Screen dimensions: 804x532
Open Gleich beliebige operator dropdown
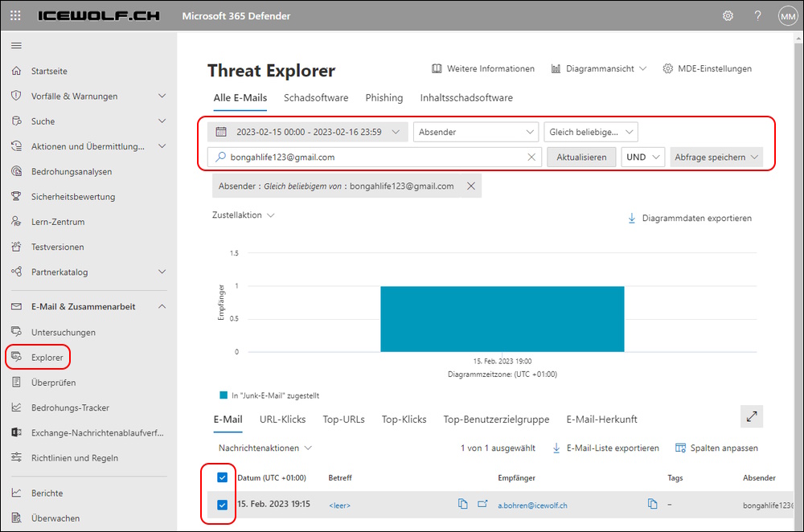click(591, 133)
